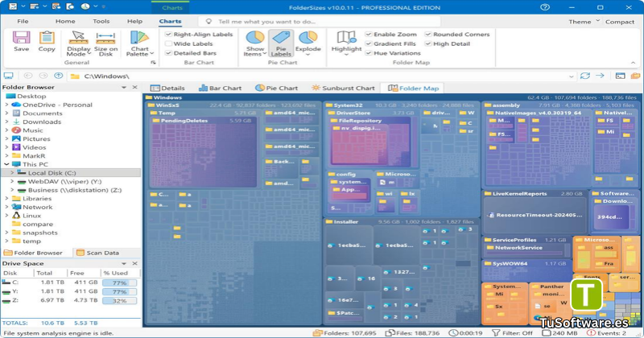The height and width of the screenshot is (338, 644).
Task: Toggle Size on Disk
Action: click(105, 43)
